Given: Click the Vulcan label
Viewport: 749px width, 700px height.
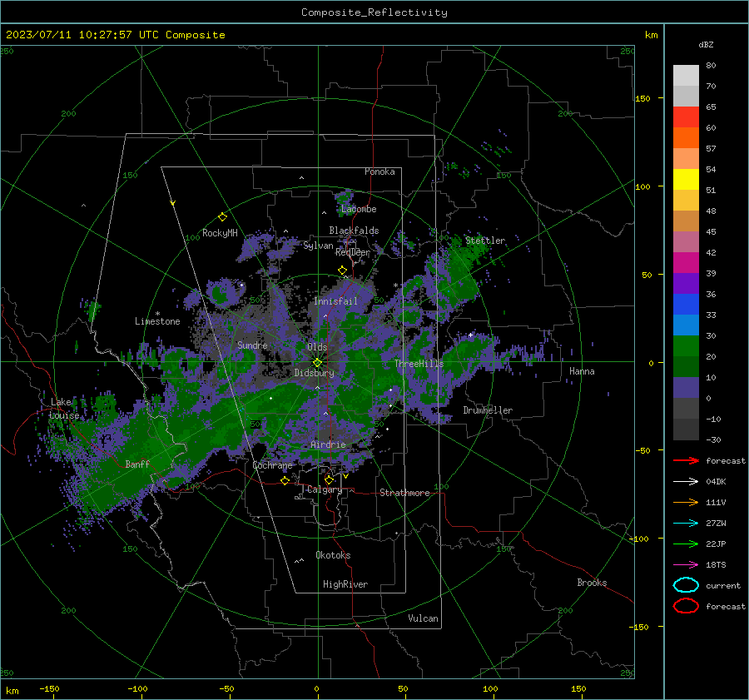Looking at the screenshot, I should point(423,618).
